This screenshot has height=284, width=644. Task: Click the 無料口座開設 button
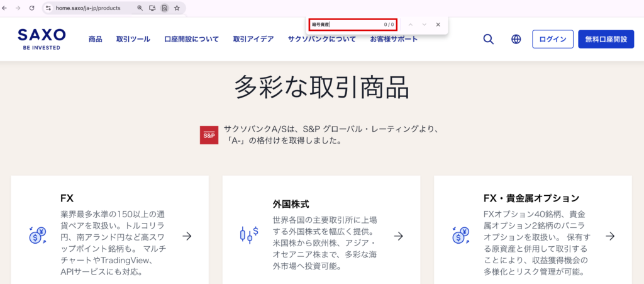coord(606,40)
